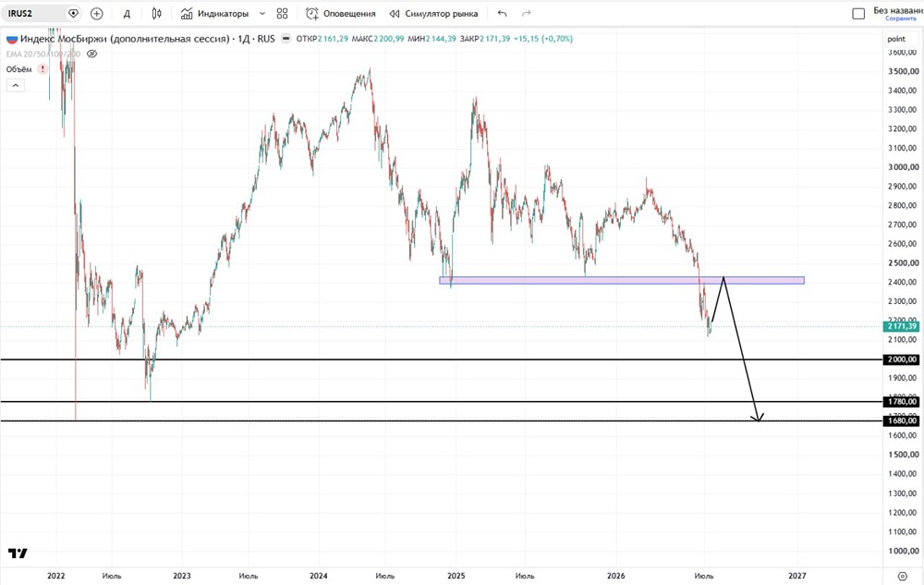The image size is (924, 585).
Task: Launch the Симулятор рынка replay mode
Action: [433, 14]
